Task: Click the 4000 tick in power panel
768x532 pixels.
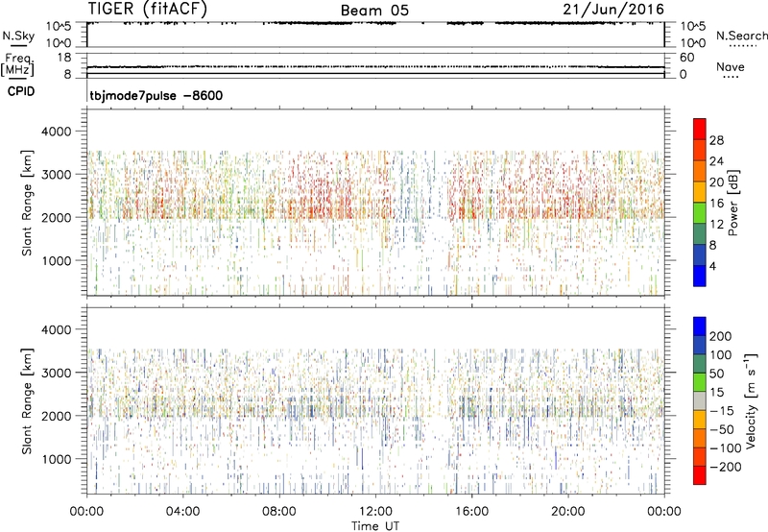Action: [x=57, y=132]
